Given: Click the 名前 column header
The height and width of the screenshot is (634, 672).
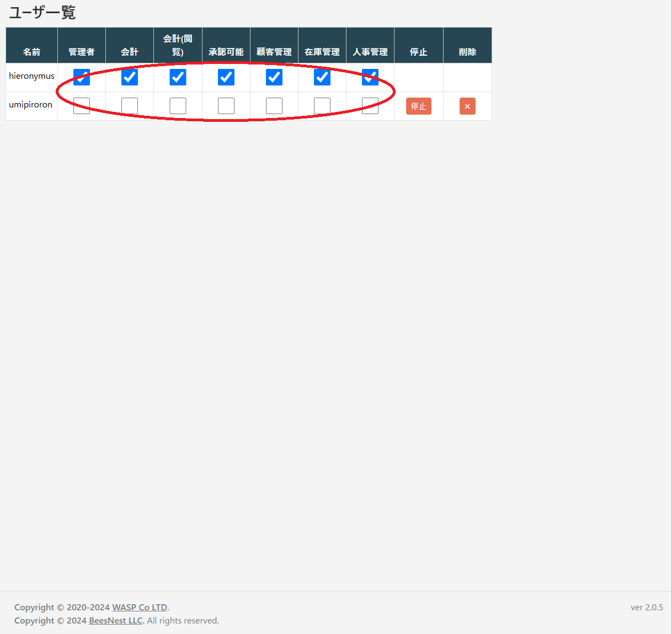Looking at the screenshot, I should pyautogui.click(x=31, y=52).
